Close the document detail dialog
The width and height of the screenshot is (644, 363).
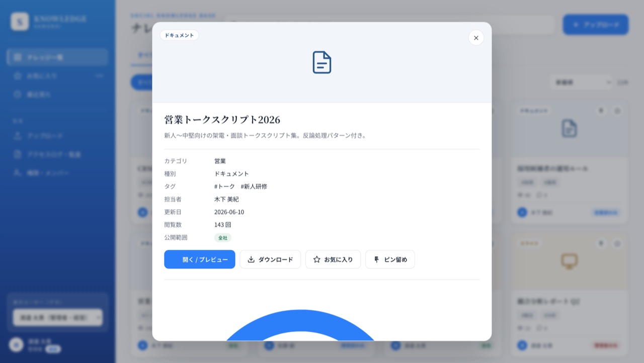point(476,38)
